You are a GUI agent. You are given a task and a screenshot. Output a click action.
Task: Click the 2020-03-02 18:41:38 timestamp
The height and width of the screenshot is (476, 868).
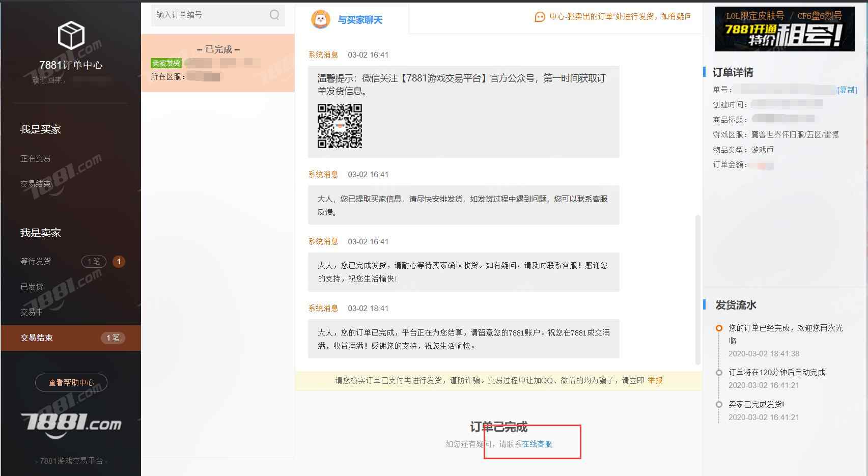764,353
